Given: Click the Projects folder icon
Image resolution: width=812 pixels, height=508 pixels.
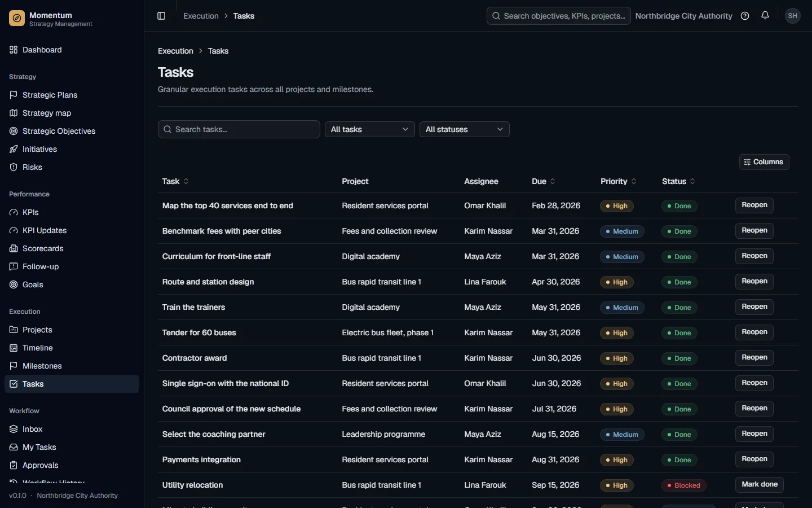Looking at the screenshot, I should (14, 330).
